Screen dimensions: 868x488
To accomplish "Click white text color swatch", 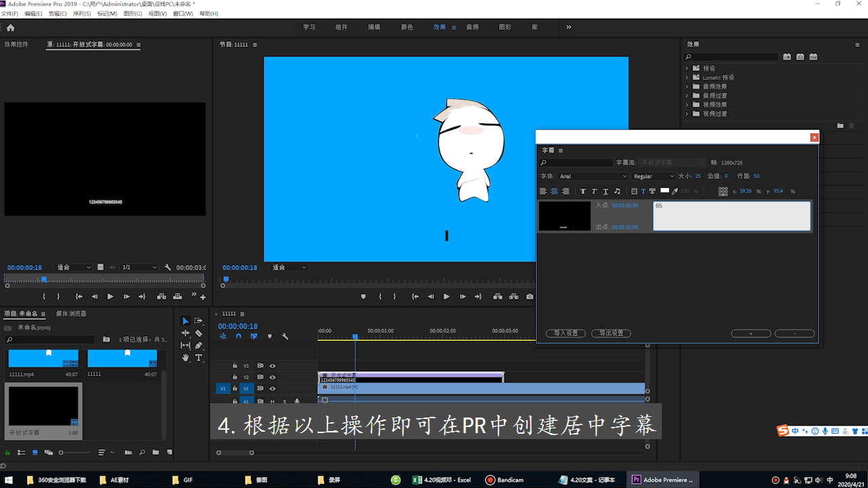I will click(665, 190).
